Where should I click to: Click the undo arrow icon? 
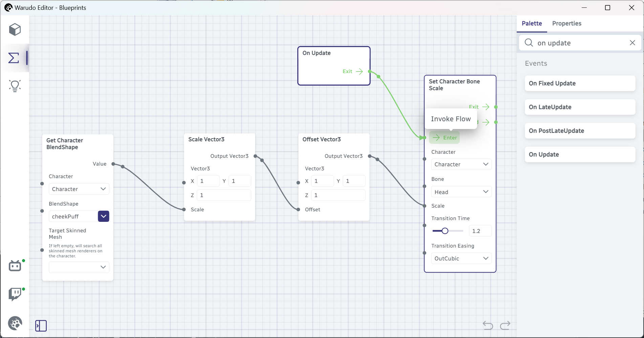pyautogui.click(x=488, y=325)
